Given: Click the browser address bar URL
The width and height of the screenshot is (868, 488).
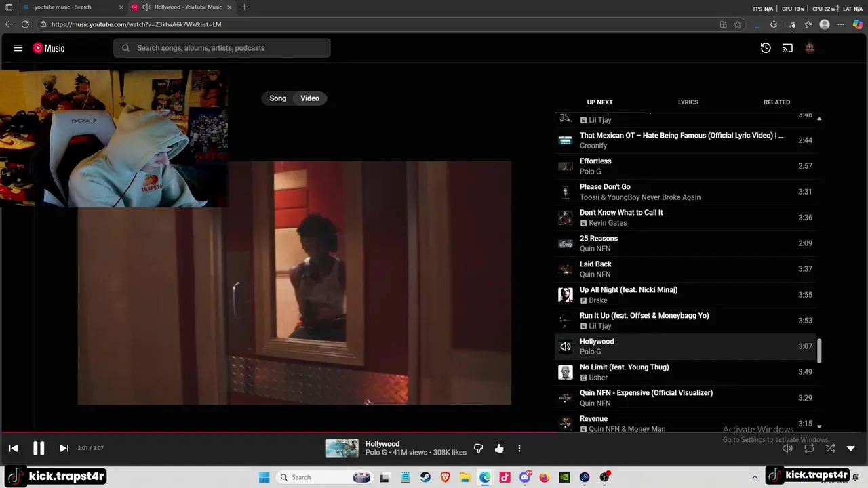Looking at the screenshot, I should tap(136, 24).
